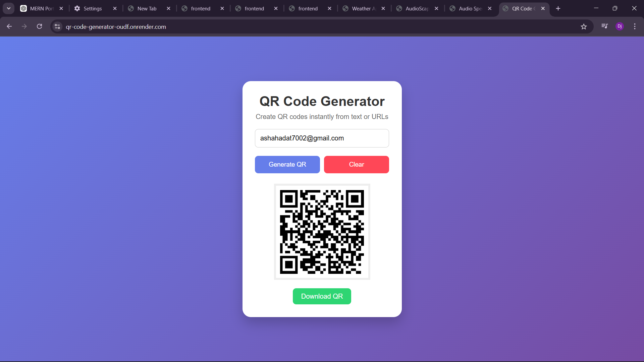
Task: Click the Generate QR button
Action: 287,165
